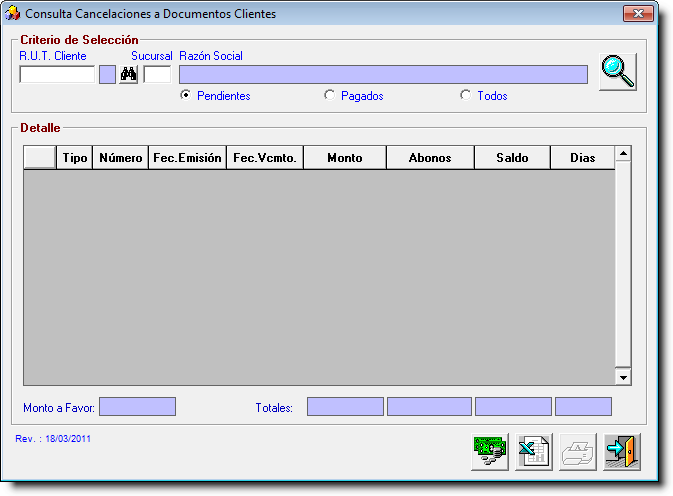Open client lookup with binoculars icon
673x496 pixels.
click(128, 74)
